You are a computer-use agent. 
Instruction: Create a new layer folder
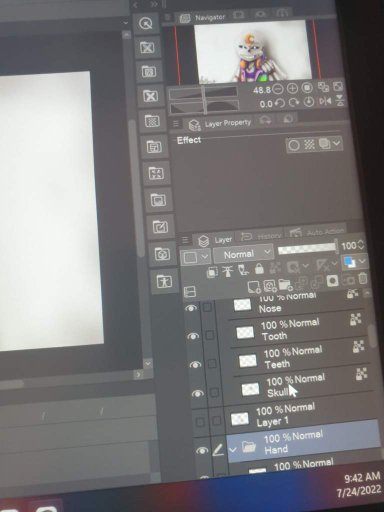[x=284, y=284]
